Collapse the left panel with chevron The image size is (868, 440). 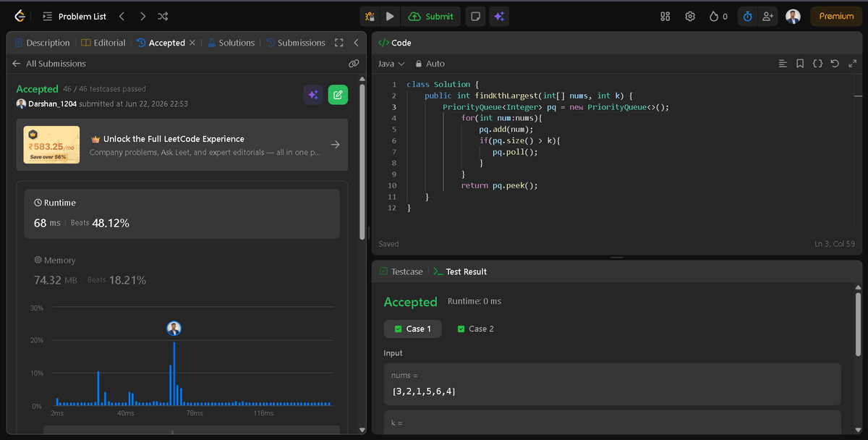pos(356,43)
